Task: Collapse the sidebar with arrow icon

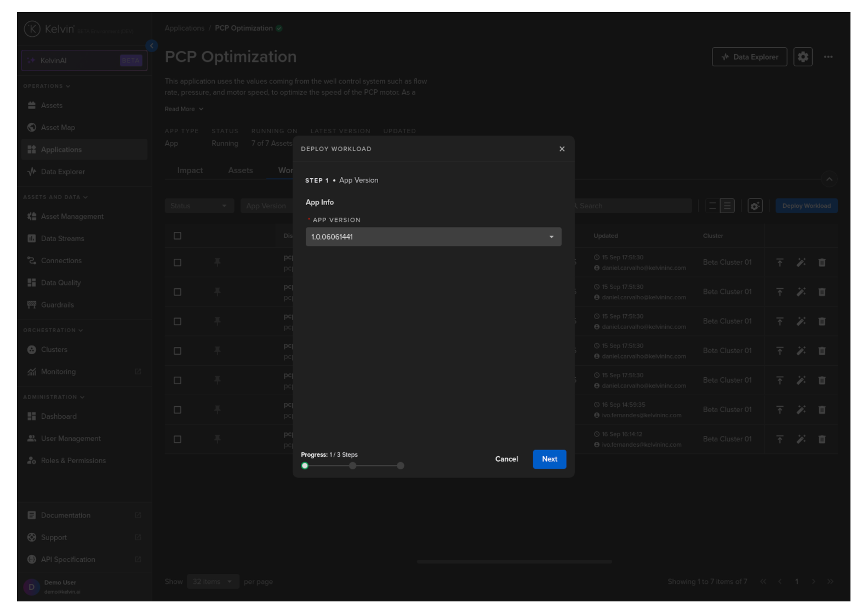Action: pyautogui.click(x=152, y=46)
